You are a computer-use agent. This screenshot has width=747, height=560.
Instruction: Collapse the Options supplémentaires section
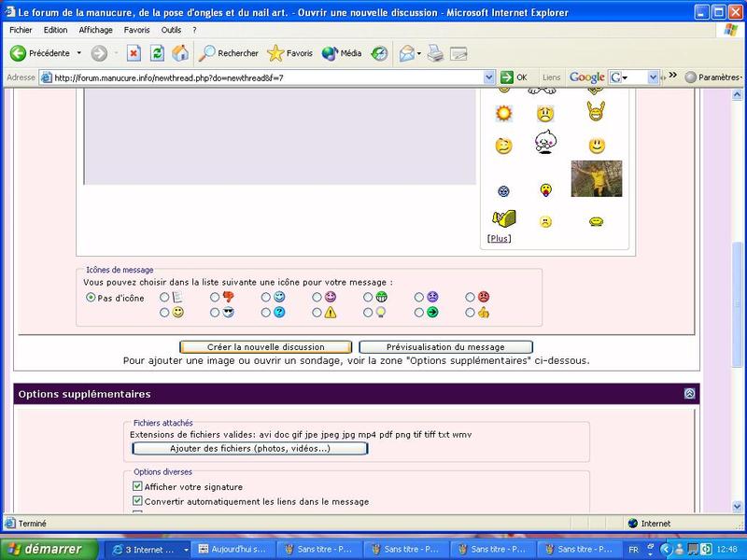689,394
